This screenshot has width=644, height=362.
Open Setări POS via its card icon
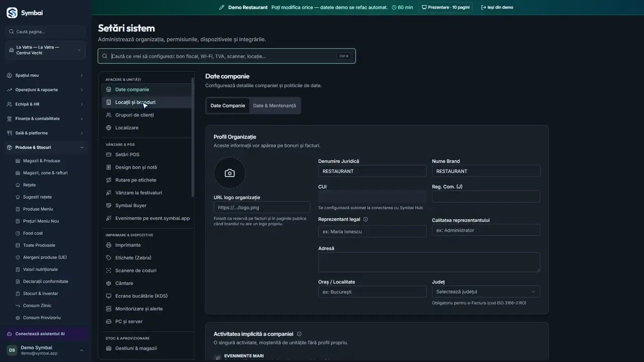pos(109,154)
